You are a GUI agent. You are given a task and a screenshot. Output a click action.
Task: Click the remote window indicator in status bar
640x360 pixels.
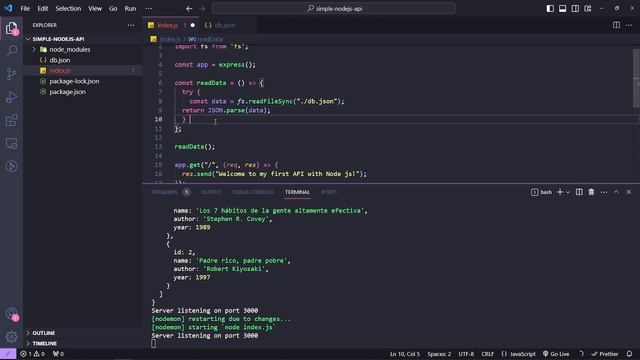pyautogui.click(x=8, y=354)
